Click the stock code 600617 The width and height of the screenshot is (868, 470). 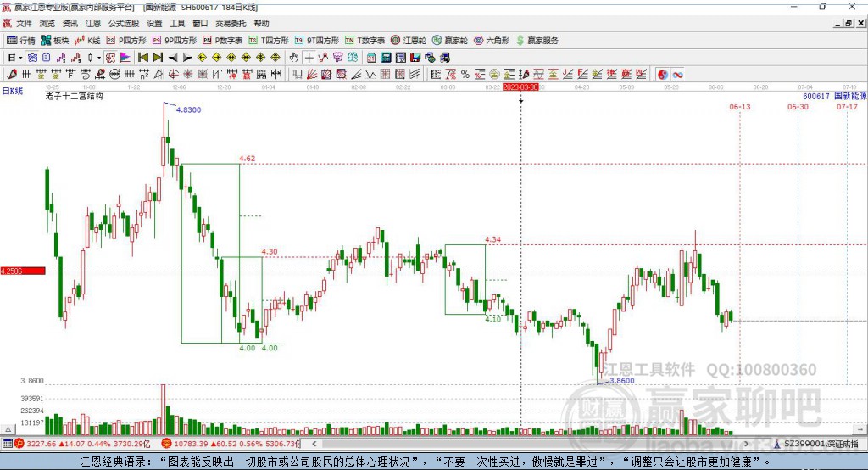point(816,97)
